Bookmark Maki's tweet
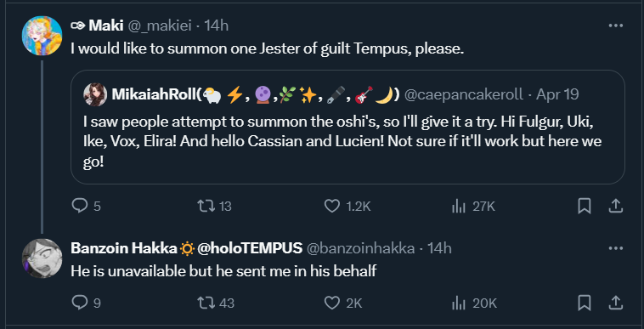644x329 pixels. pos(584,206)
